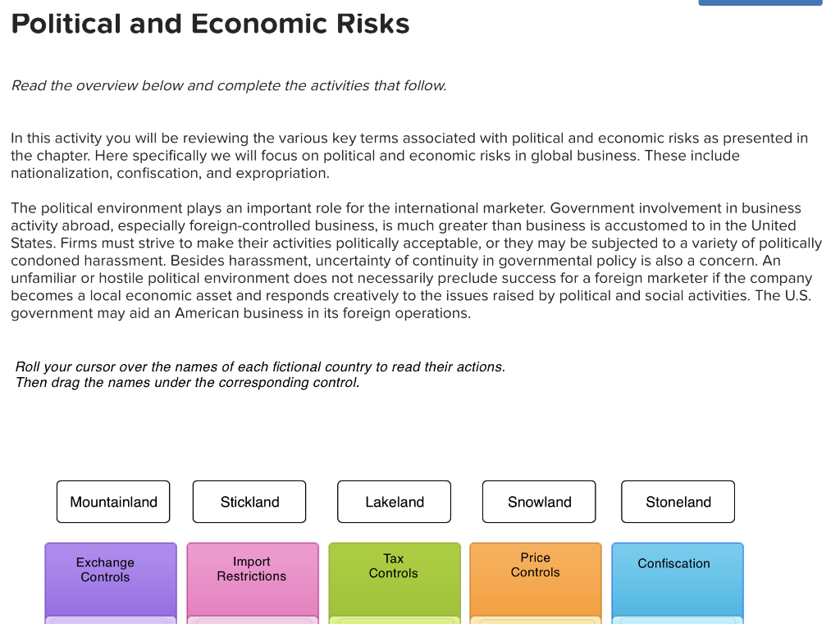
Task: Select the Lakeland country tile
Action: tap(394, 501)
